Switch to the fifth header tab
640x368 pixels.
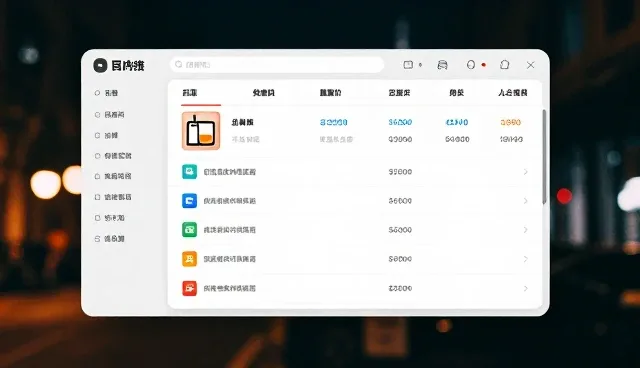pos(457,93)
